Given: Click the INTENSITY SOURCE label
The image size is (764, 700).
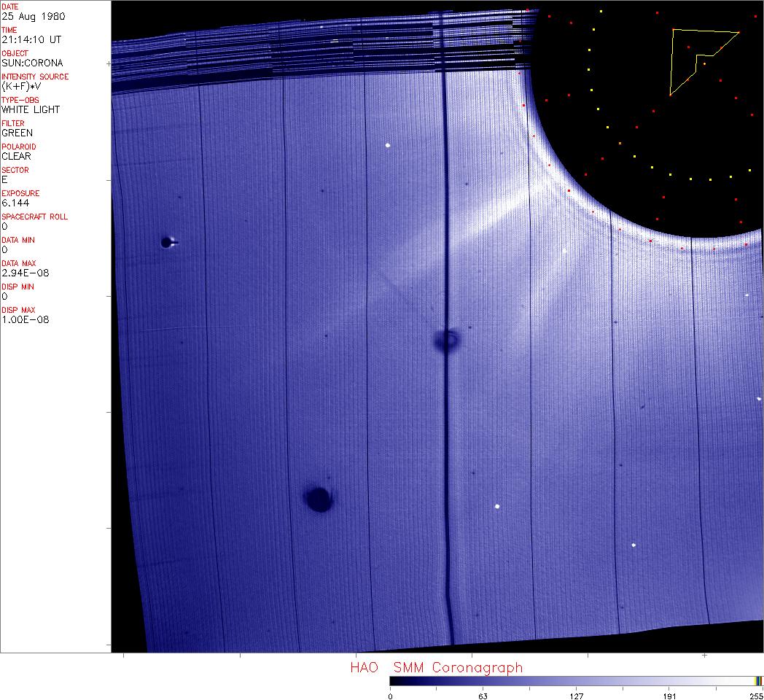Looking at the screenshot, I should click(x=35, y=77).
